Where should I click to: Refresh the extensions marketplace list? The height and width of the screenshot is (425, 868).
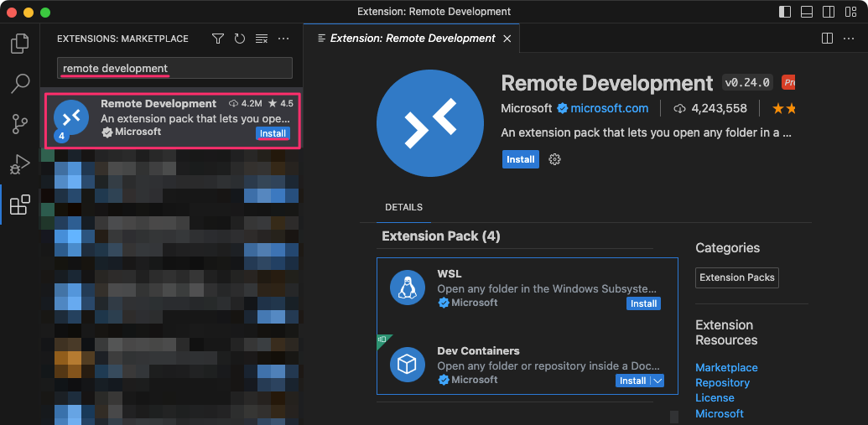point(240,39)
